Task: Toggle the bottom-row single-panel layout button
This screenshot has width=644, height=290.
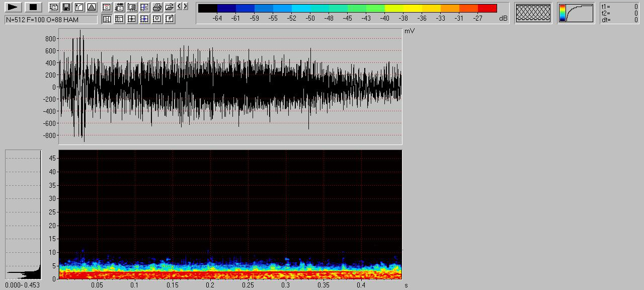Action: click(x=157, y=19)
